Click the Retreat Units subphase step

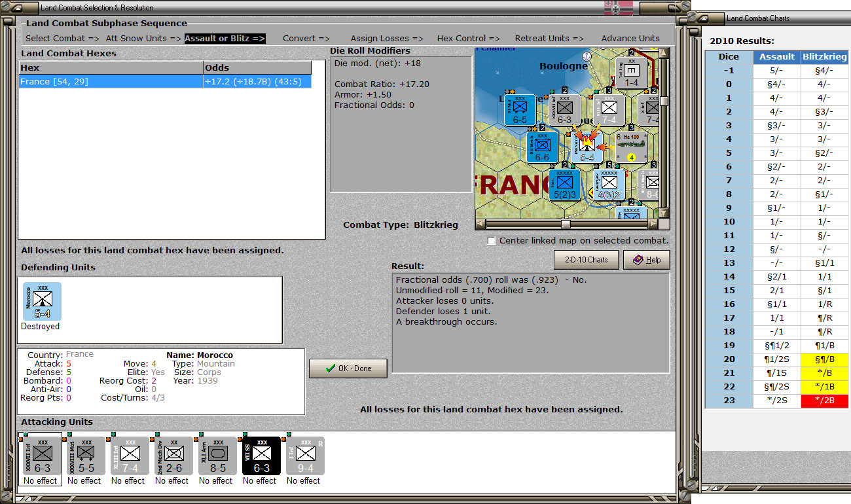pyautogui.click(x=549, y=39)
